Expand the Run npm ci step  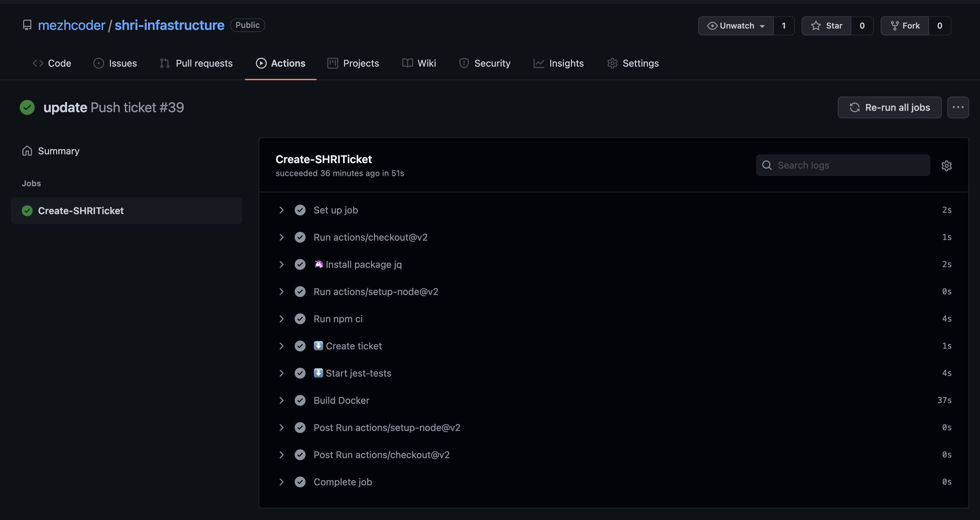pos(281,319)
